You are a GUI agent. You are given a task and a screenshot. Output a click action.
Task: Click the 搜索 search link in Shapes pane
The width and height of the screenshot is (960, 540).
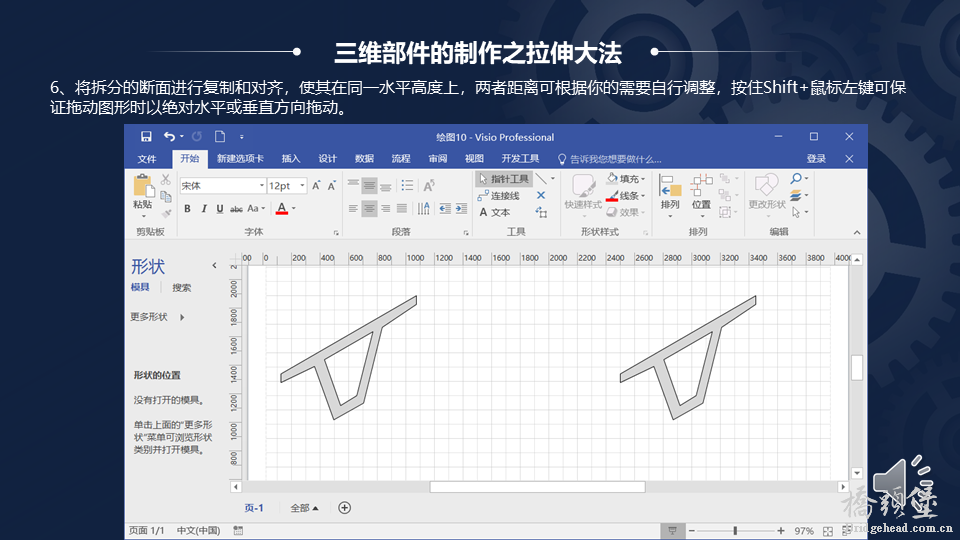point(181,288)
